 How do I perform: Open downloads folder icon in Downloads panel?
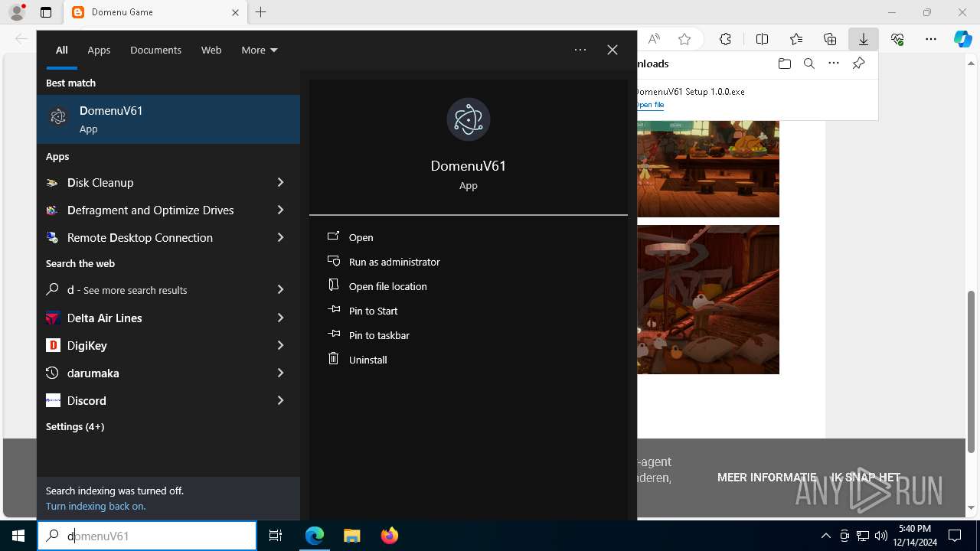(x=784, y=64)
